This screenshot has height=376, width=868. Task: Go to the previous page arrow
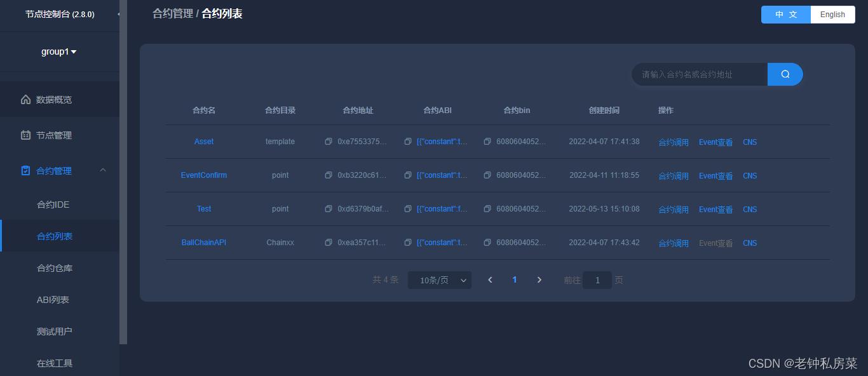(490, 280)
